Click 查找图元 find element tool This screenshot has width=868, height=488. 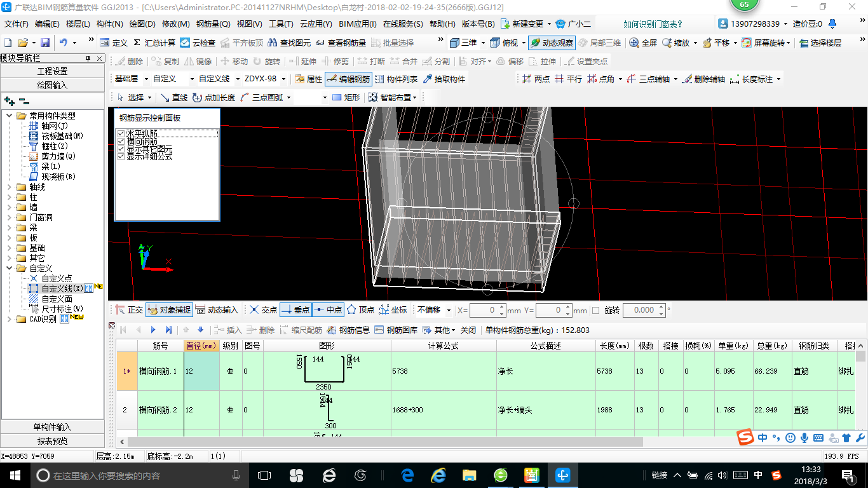(x=290, y=43)
